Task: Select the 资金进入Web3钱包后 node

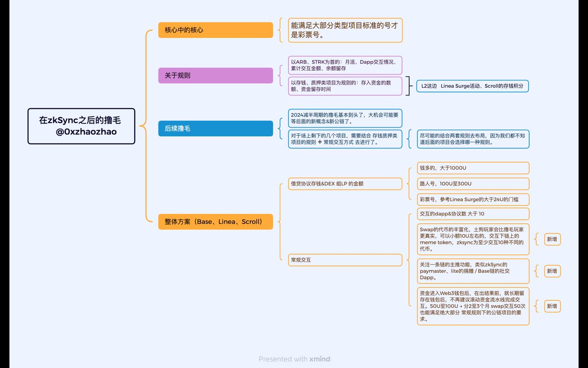Action: tap(473, 306)
